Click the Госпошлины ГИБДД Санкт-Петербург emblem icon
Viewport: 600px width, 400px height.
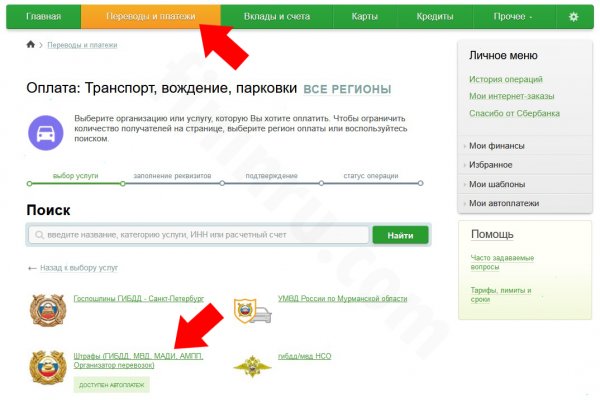(x=46, y=309)
